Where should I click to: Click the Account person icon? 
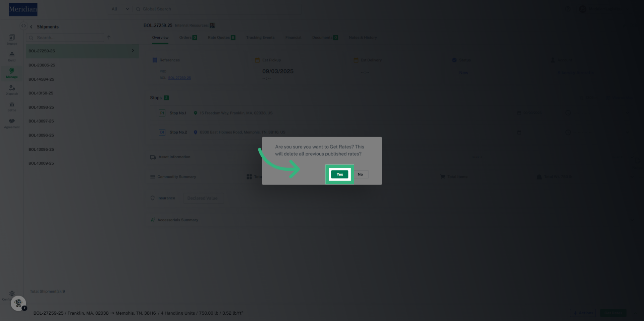pos(553,60)
